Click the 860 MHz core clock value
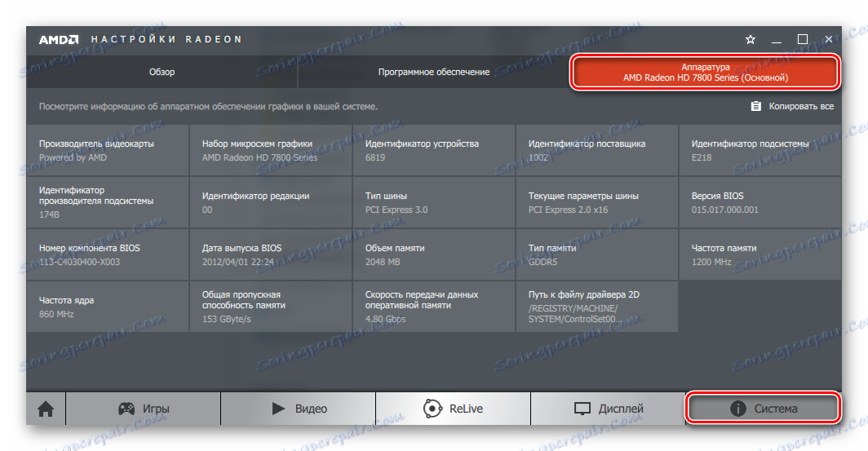Image resolution: width=868 pixels, height=451 pixels. (x=56, y=314)
